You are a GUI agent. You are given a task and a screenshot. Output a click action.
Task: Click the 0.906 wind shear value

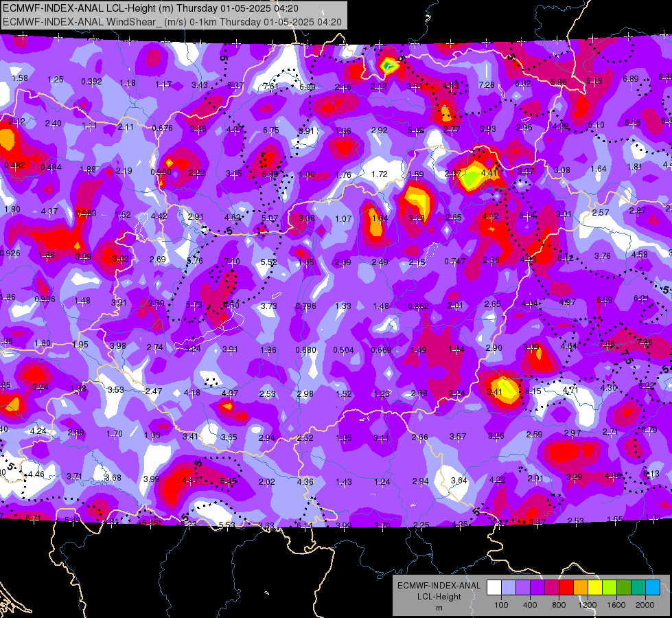click(x=45, y=299)
